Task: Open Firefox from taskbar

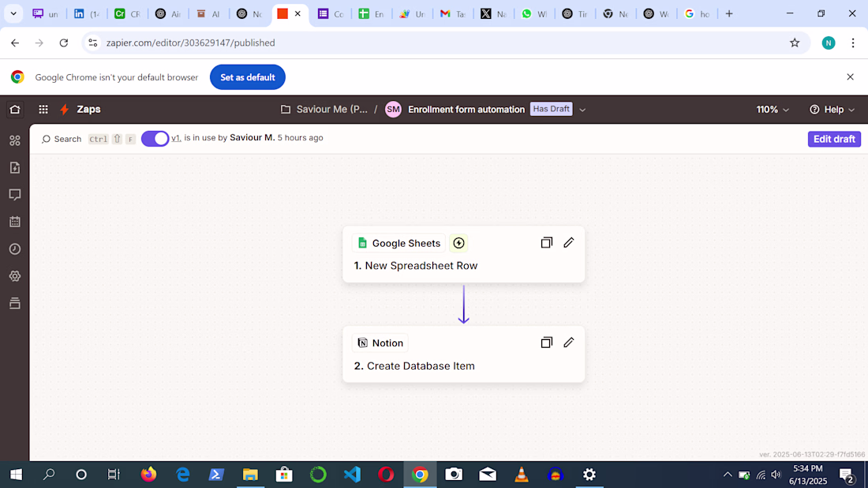Action: (x=148, y=475)
